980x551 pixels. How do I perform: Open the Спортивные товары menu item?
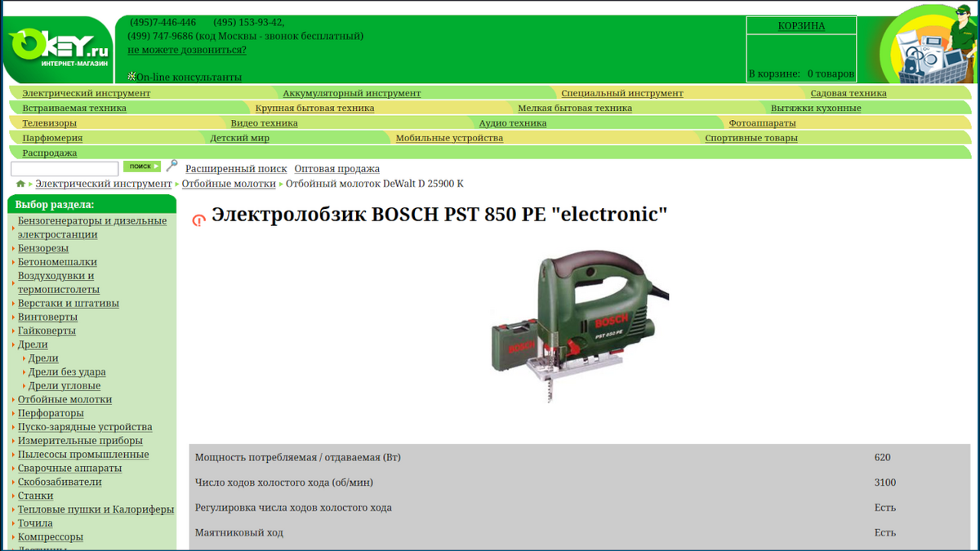pyautogui.click(x=751, y=138)
